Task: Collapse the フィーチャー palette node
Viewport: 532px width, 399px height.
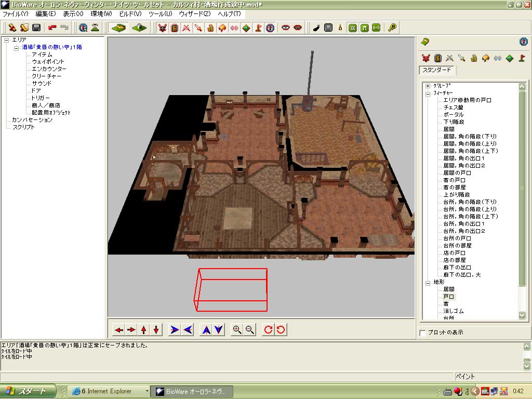Action: (428, 94)
